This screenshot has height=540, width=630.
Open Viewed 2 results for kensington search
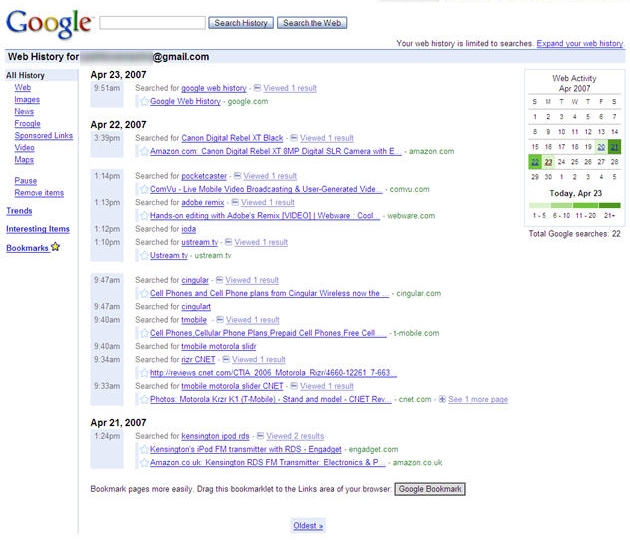tap(295, 436)
